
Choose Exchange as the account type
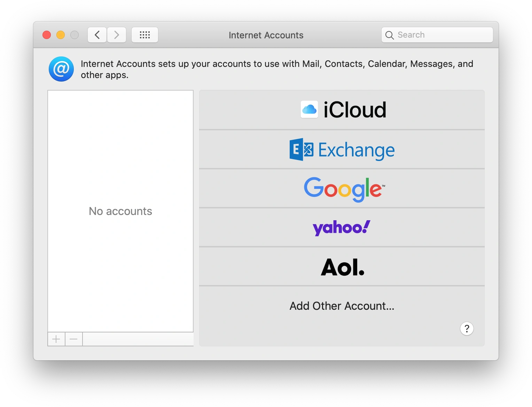[342, 149]
